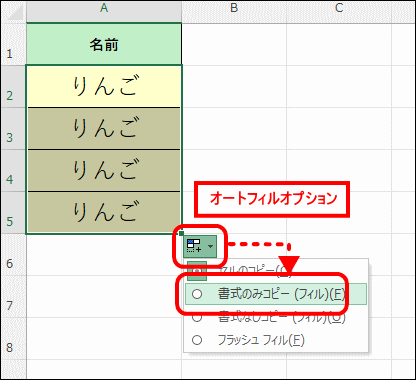Select row 3 header
The height and width of the screenshot is (380, 416).
coord(13,128)
